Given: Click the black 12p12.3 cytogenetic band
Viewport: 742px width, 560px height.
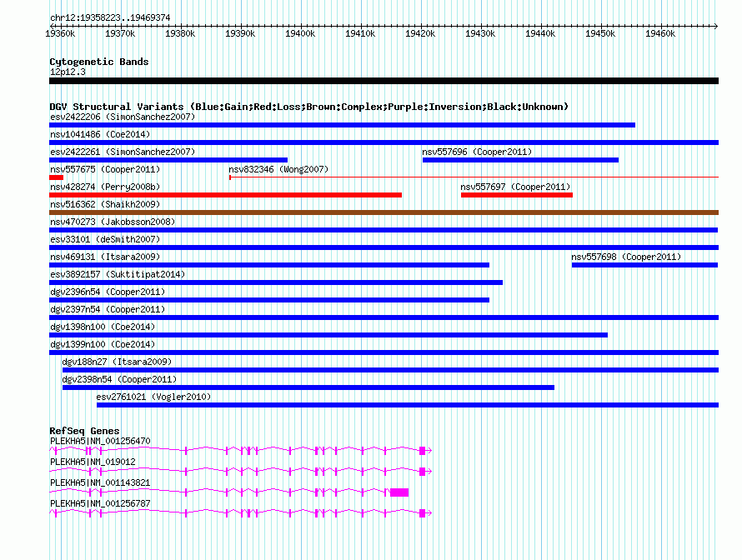Looking at the screenshot, I should pos(384,81).
